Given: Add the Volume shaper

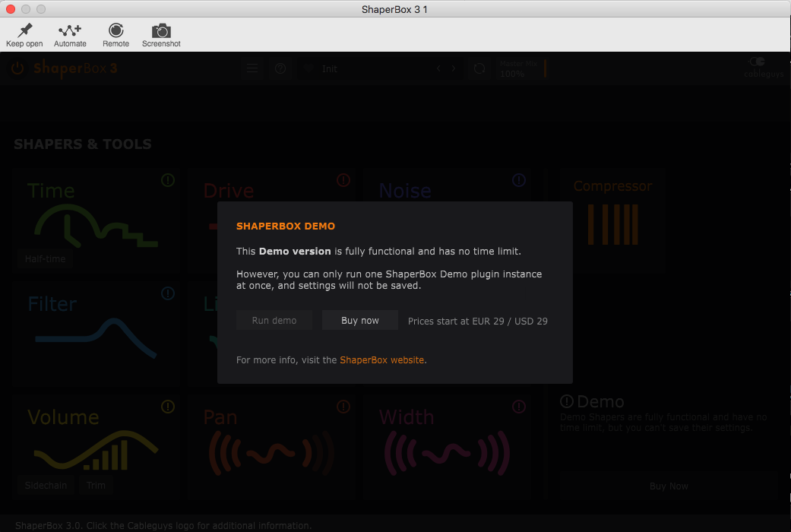Looking at the screenshot, I should (97, 447).
